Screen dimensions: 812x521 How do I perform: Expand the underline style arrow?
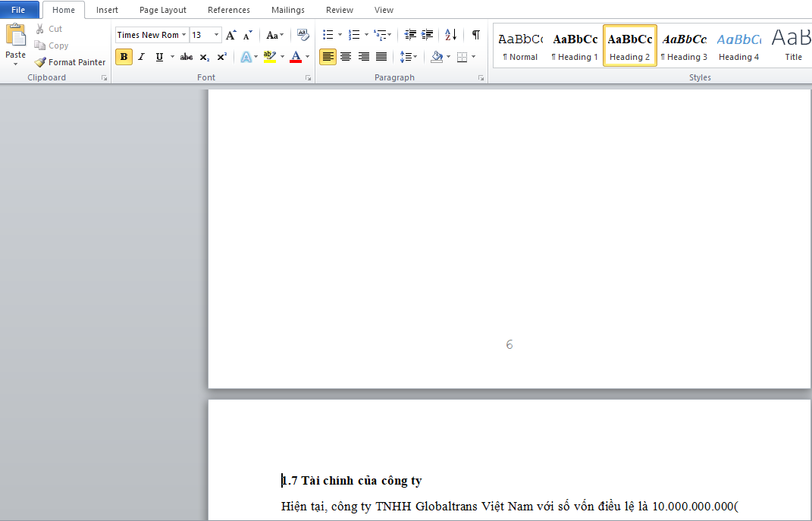172,57
